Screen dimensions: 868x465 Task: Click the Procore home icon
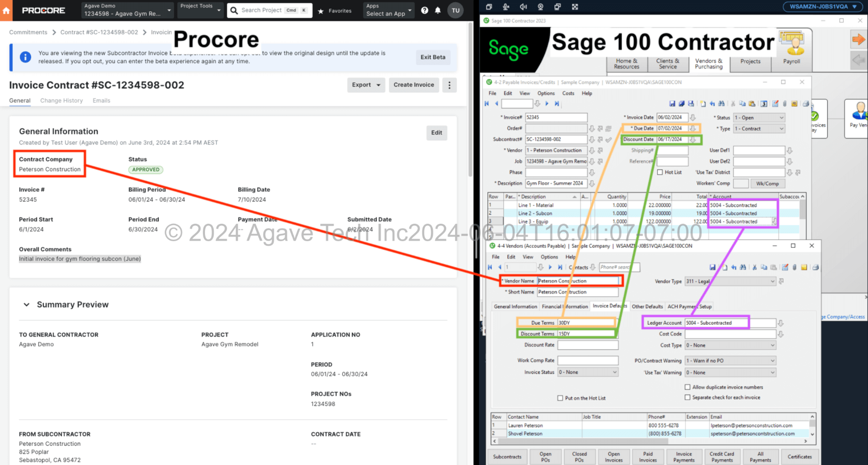coord(6,10)
